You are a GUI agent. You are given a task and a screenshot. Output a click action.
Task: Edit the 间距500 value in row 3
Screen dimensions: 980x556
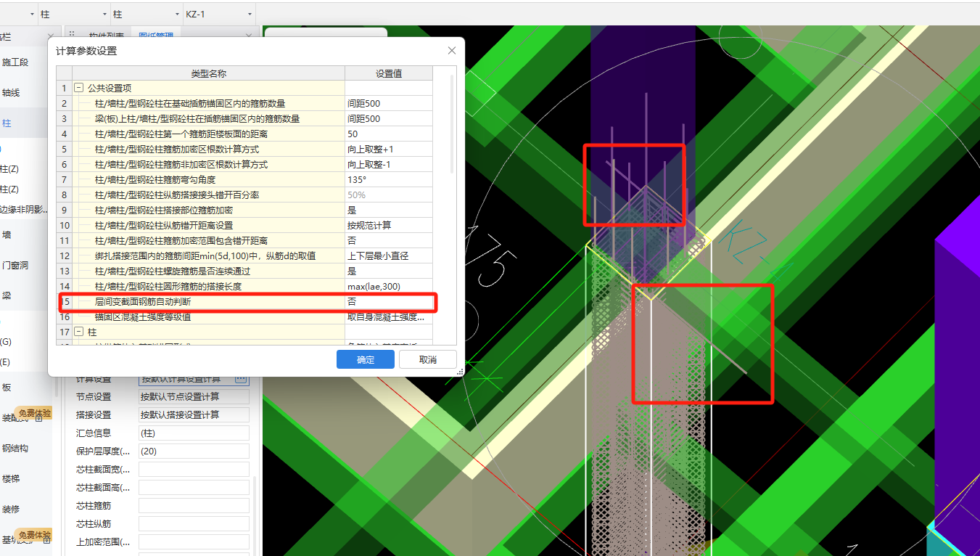389,119
